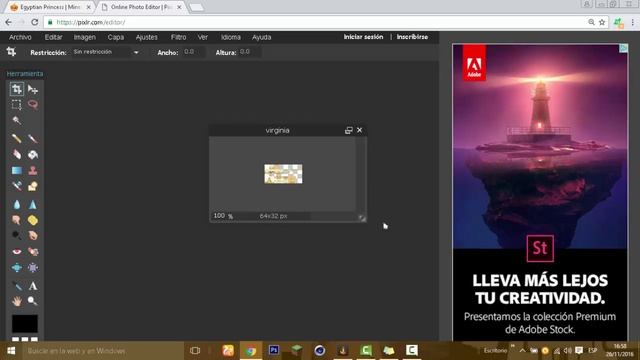Open the Idioma menu
The image size is (640, 360).
tap(231, 37)
